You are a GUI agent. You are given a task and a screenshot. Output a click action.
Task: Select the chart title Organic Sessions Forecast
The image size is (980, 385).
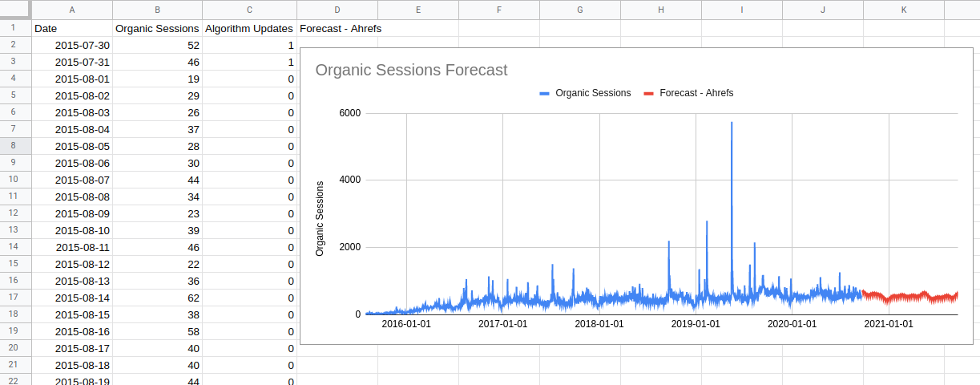pos(411,70)
